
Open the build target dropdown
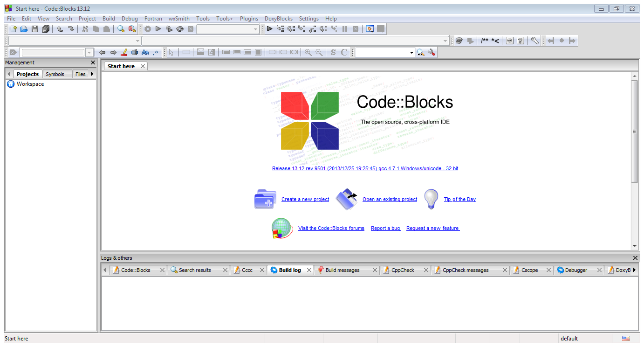pyautogui.click(x=255, y=29)
